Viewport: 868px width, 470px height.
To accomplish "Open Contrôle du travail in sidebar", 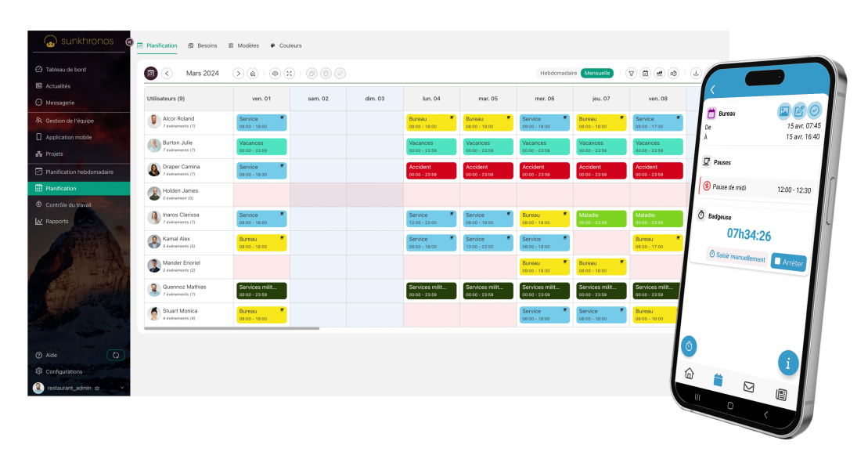I will click(x=68, y=204).
